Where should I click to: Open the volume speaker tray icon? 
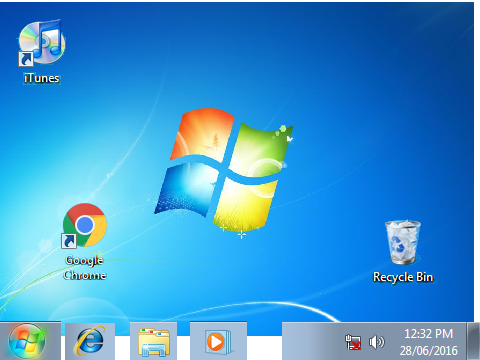pos(377,342)
